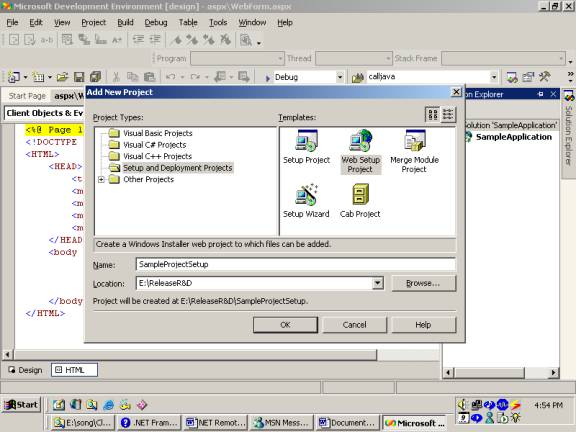Select the Web Setup Project template
This screenshot has width=576, height=432.
click(360, 151)
